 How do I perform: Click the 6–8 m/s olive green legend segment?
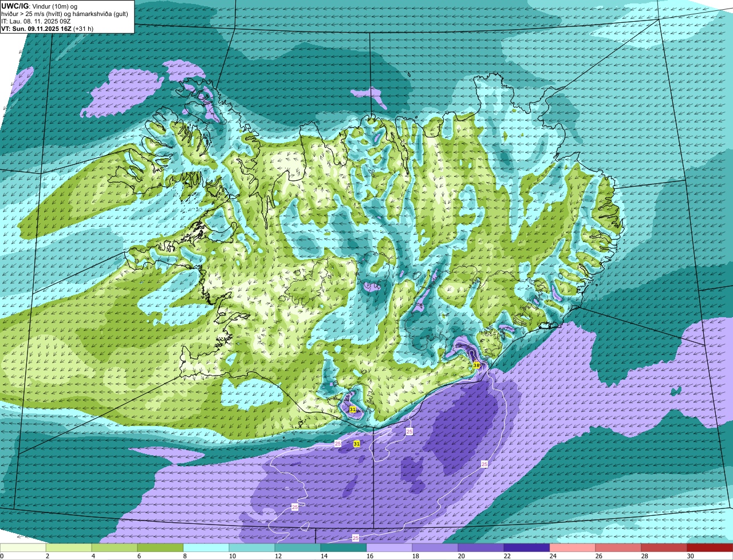click(160, 548)
